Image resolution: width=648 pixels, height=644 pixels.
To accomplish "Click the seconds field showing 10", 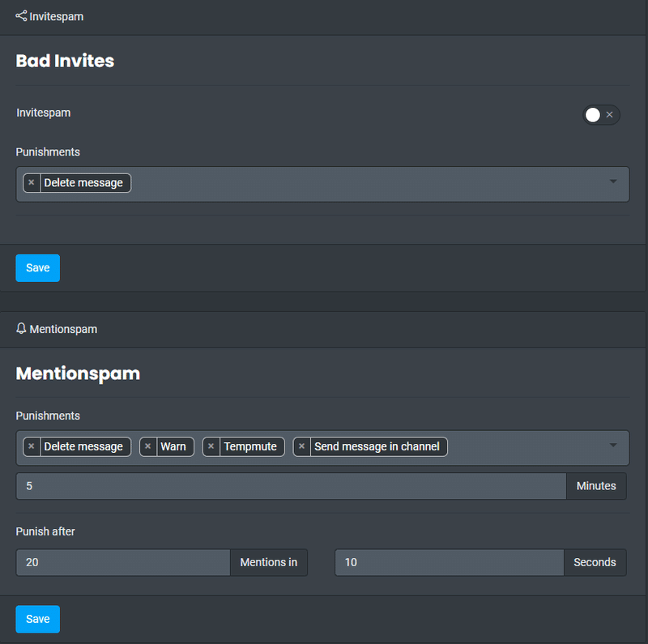I will point(450,562).
